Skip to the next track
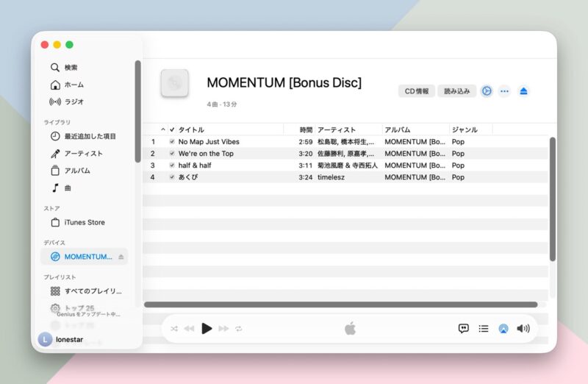The image size is (588, 384). click(223, 329)
